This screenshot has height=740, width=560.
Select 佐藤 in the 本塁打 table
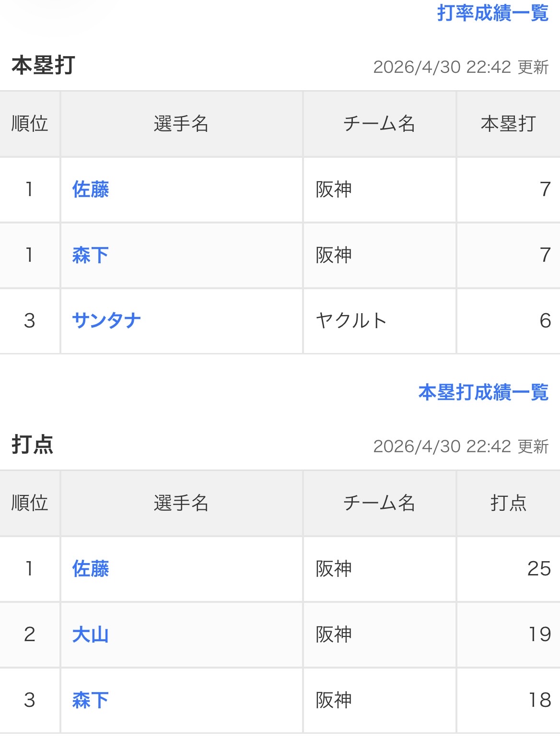coord(91,189)
